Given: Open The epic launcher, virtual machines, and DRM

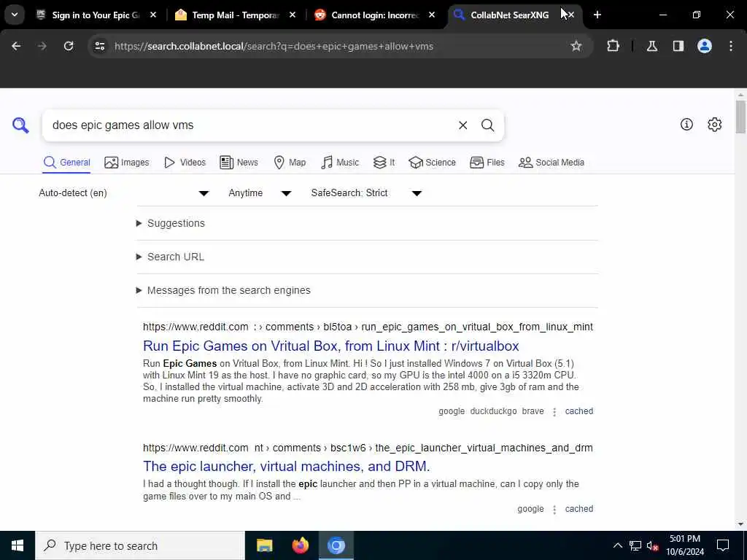Looking at the screenshot, I should (286, 466).
